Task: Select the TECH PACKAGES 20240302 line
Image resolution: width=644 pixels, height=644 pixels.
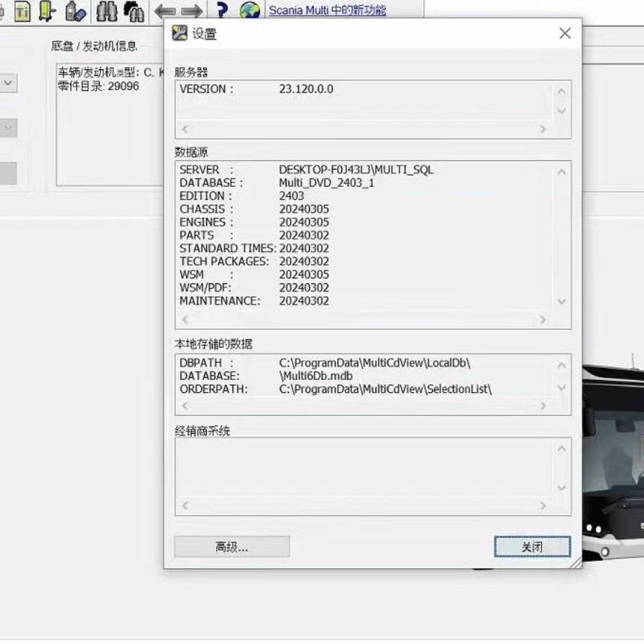Action: pyautogui.click(x=254, y=262)
